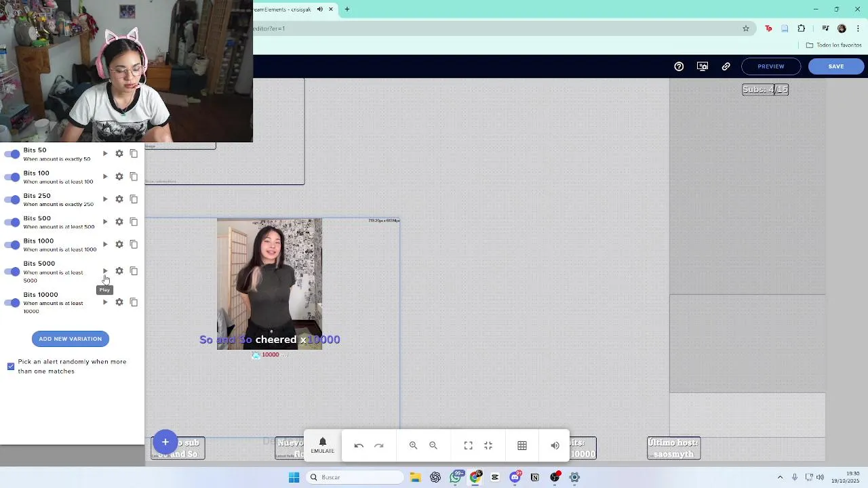The width and height of the screenshot is (868, 488).
Task: Toggle overlay sound speaker icon
Action: [555, 445]
